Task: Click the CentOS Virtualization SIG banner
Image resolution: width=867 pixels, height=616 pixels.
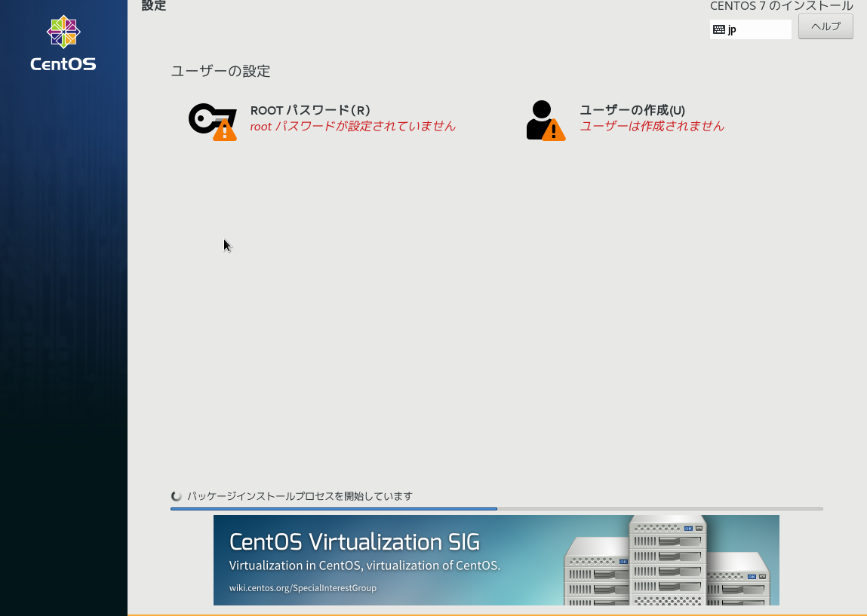Action: (496, 560)
